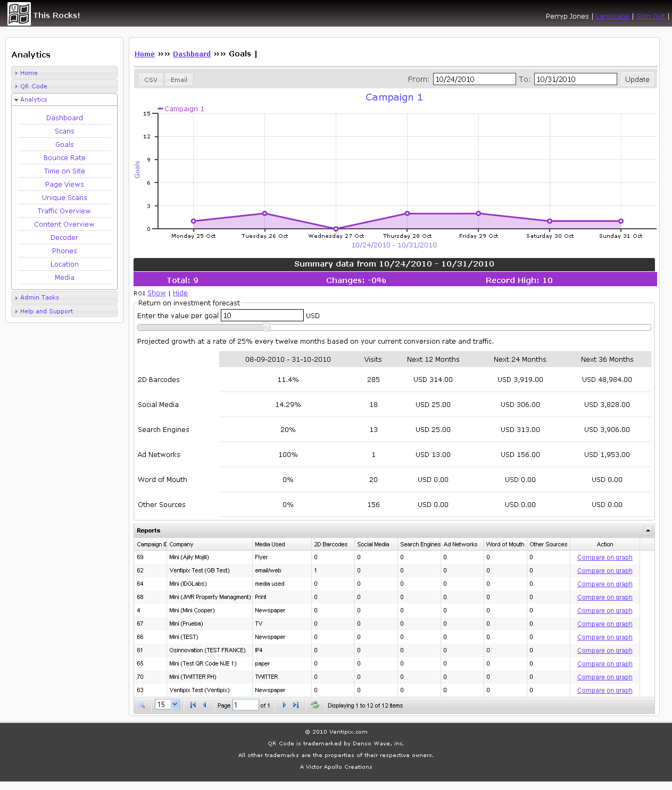This screenshot has height=790, width=672.
Task: Jump to last page with skip-forward icon
Action: [296, 705]
